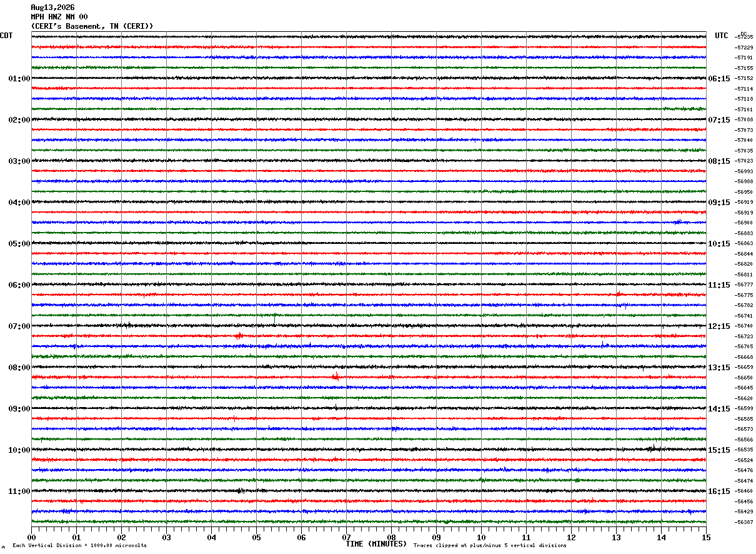Viewport: 756px width, 554px height.
Task: Click minute 15 on the time axis
Action: click(x=706, y=537)
